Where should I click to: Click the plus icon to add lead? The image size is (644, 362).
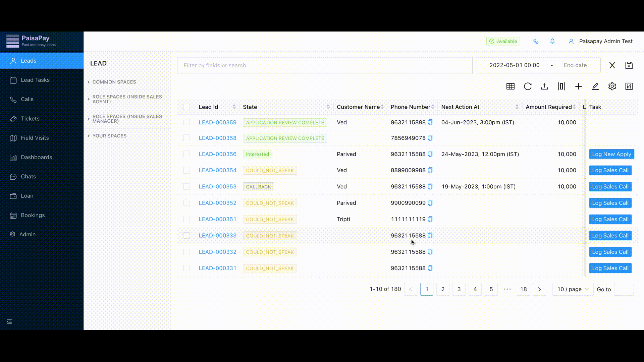tap(578, 86)
